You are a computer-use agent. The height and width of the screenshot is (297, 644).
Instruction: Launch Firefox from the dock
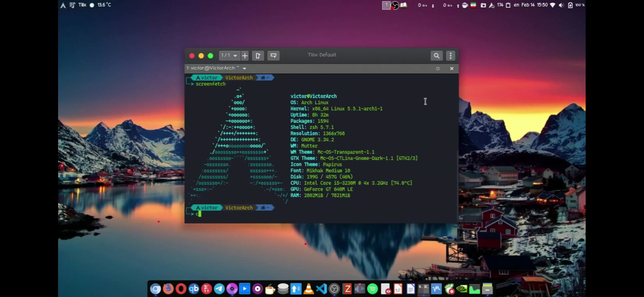coord(168,289)
